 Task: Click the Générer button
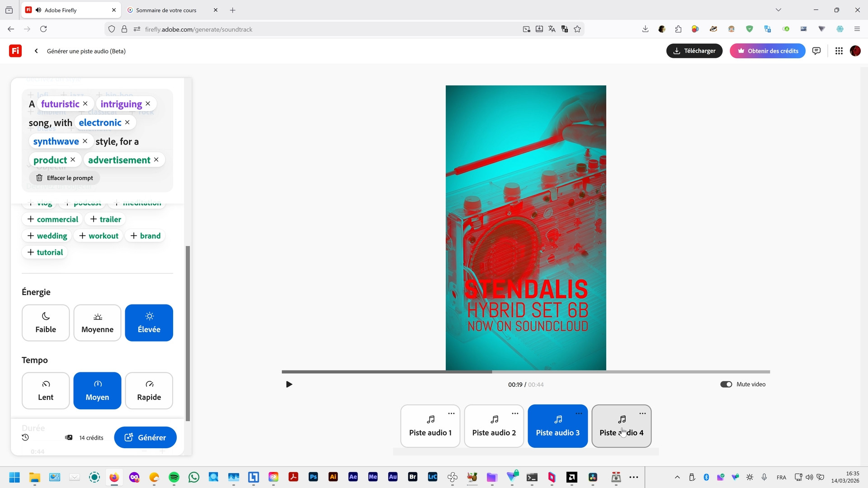[145, 437]
